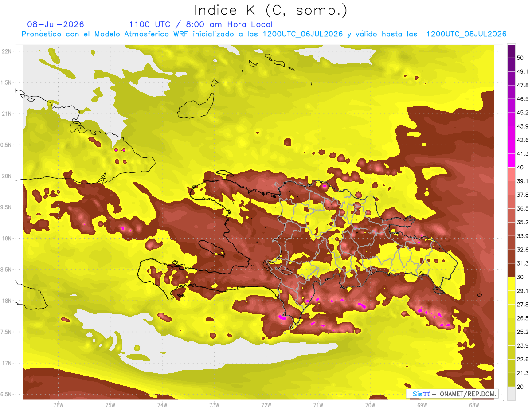Click the initialization time "1200UTC_06JUL2026" in header
Screen dimensions: 532x411
coord(304,34)
